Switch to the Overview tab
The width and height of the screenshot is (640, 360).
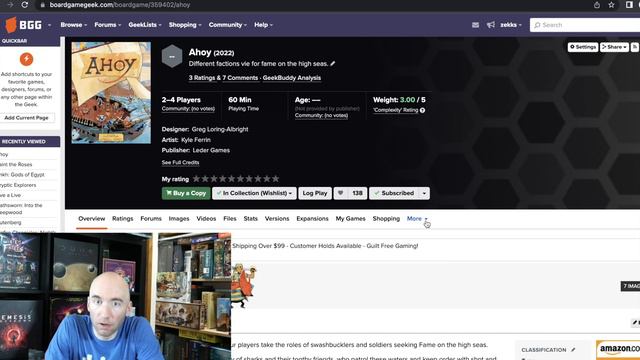[91, 219]
